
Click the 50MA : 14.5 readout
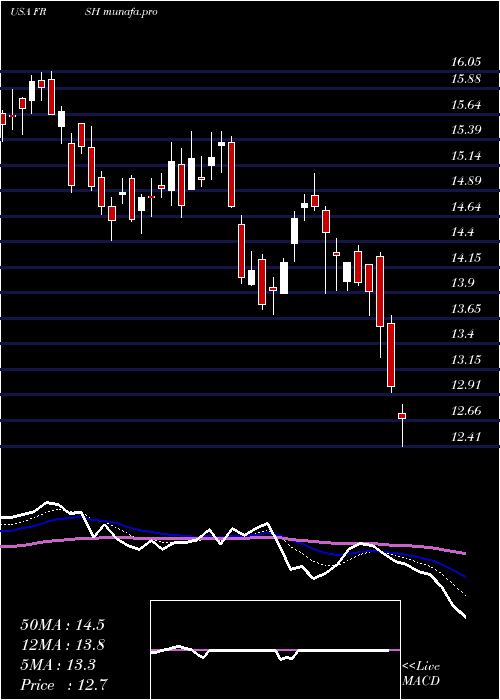click(62, 625)
